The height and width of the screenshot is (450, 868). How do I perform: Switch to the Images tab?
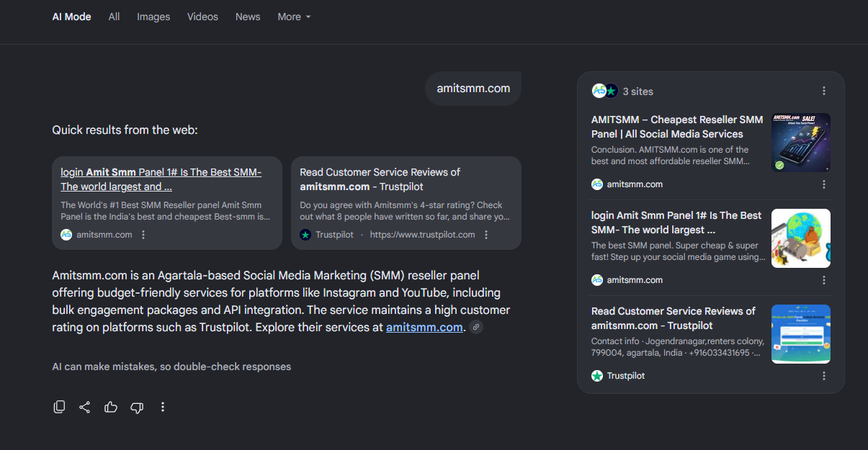tap(153, 17)
